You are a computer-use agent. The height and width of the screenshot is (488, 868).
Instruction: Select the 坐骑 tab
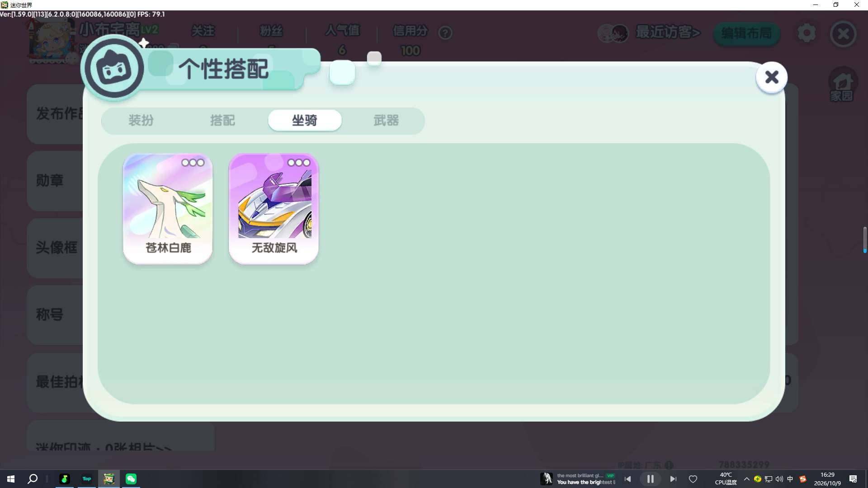[305, 121]
